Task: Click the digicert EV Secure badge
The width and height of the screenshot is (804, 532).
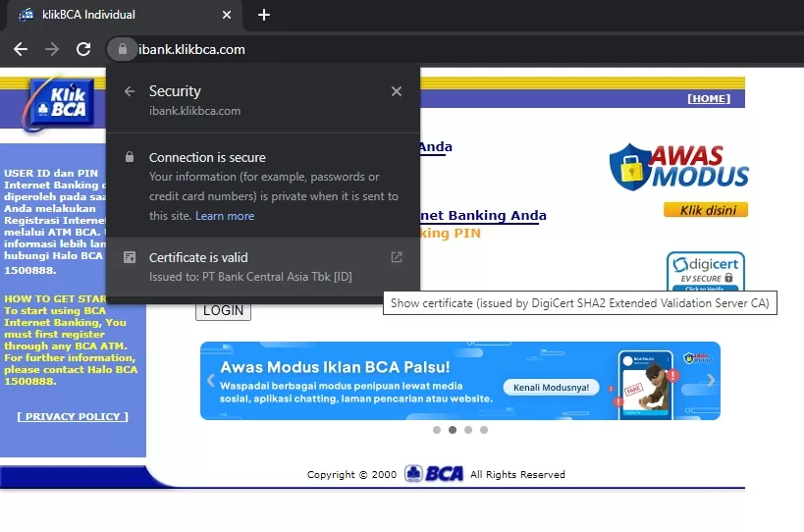Action: [706, 271]
